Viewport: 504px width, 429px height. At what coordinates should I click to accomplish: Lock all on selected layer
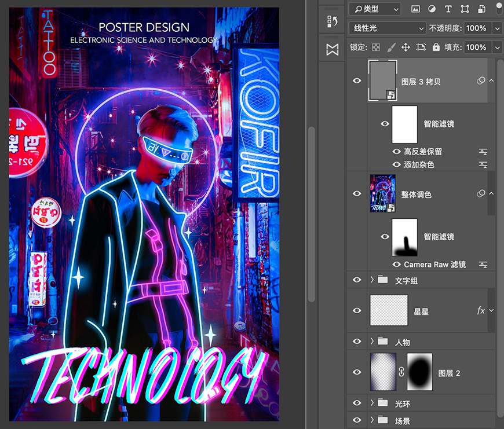(x=436, y=47)
